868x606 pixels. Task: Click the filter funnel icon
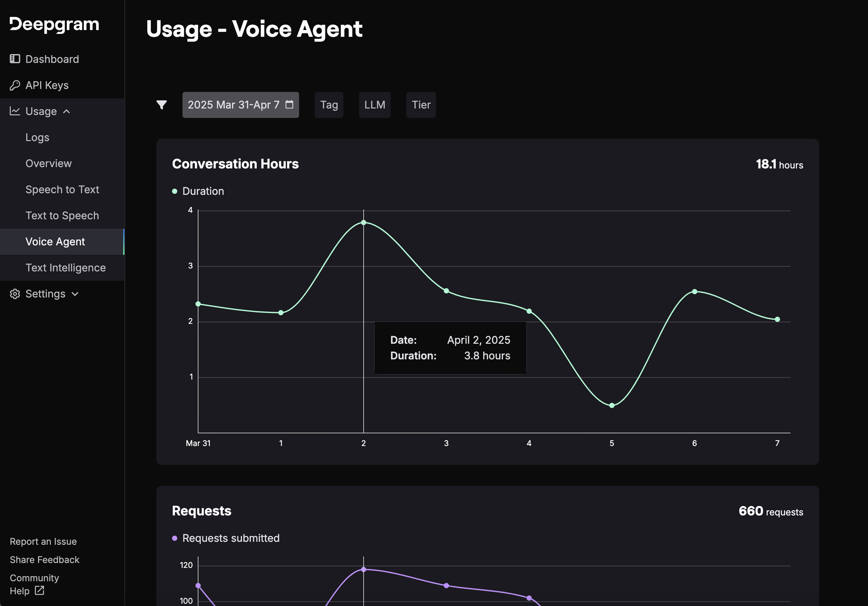coord(161,105)
